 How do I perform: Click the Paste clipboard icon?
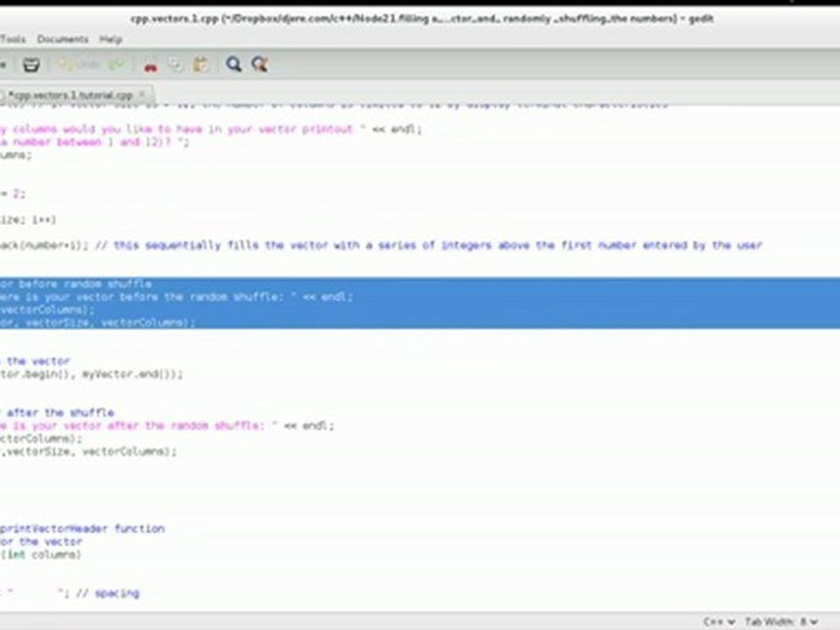pos(201,65)
